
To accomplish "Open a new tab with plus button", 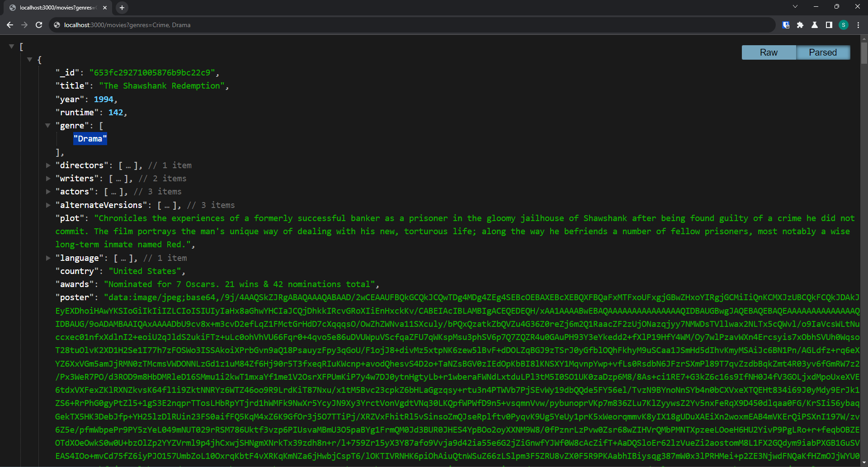I will pos(122,8).
